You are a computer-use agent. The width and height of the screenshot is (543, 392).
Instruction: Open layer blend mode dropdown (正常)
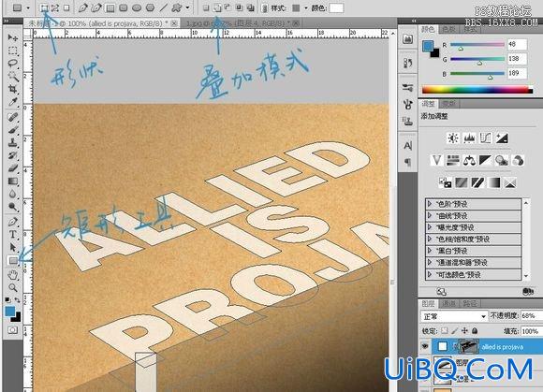[454, 316]
